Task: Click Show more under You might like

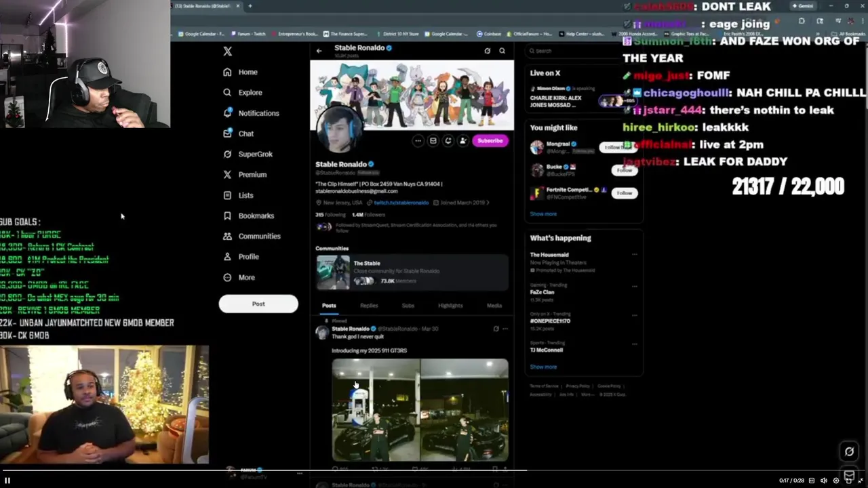Action: coord(543,214)
